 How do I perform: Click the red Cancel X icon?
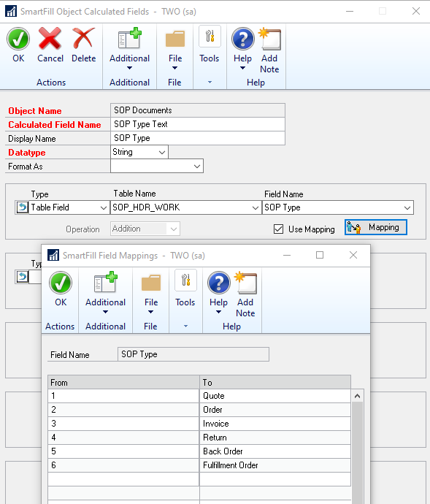pyautogui.click(x=50, y=38)
